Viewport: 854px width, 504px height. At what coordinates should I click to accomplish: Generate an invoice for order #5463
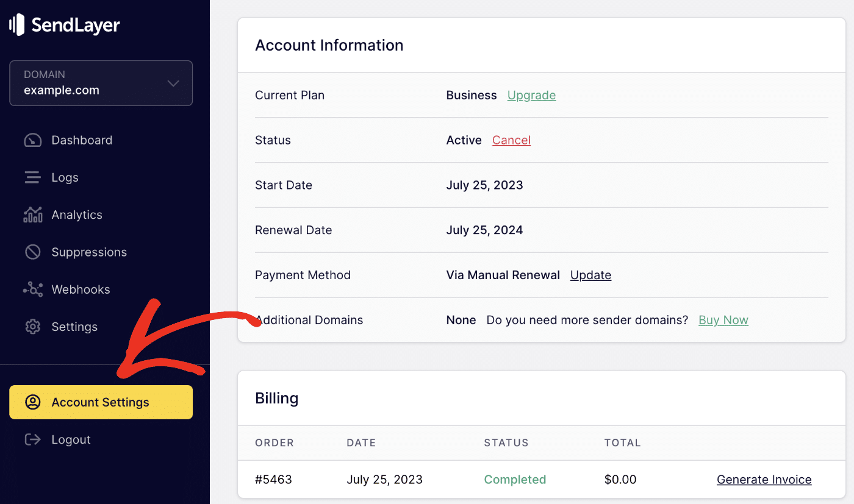pyautogui.click(x=764, y=480)
